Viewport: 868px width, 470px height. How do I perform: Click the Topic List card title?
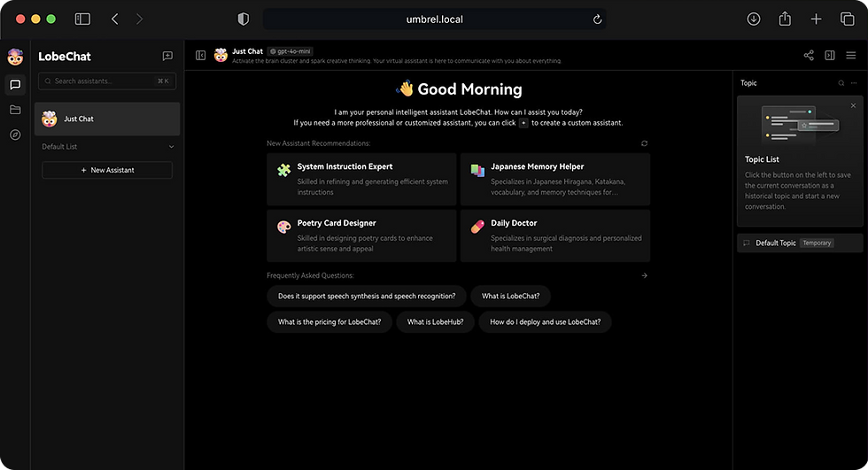click(x=762, y=159)
